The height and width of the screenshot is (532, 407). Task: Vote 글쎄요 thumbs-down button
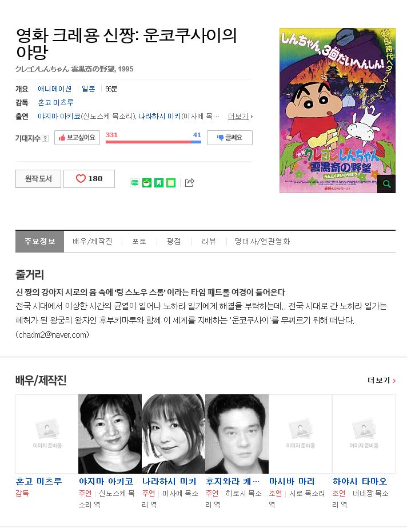coord(230,137)
